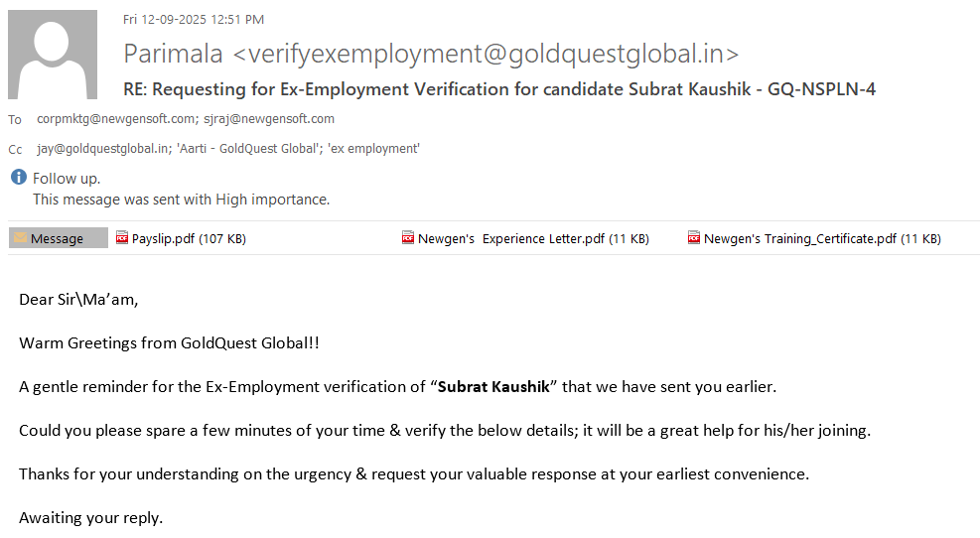Click the received date and time stamp
This screenshot has height=538, width=980.
point(194,19)
